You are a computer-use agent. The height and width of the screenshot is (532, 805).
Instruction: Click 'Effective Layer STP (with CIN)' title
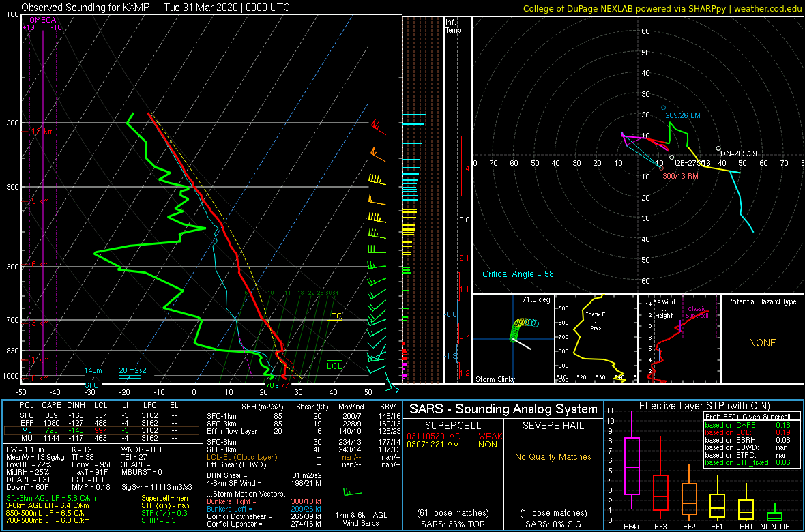704,407
